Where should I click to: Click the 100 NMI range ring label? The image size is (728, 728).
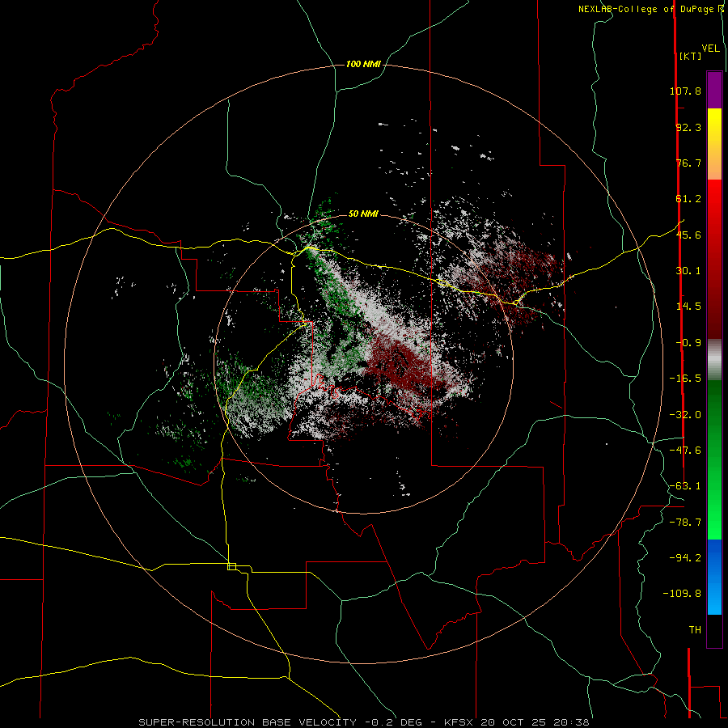tap(363, 64)
